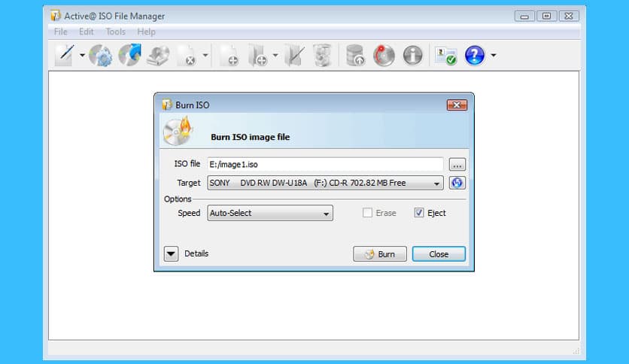Open the File menu
The height and width of the screenshot is (364, 629).
(61, 32)
